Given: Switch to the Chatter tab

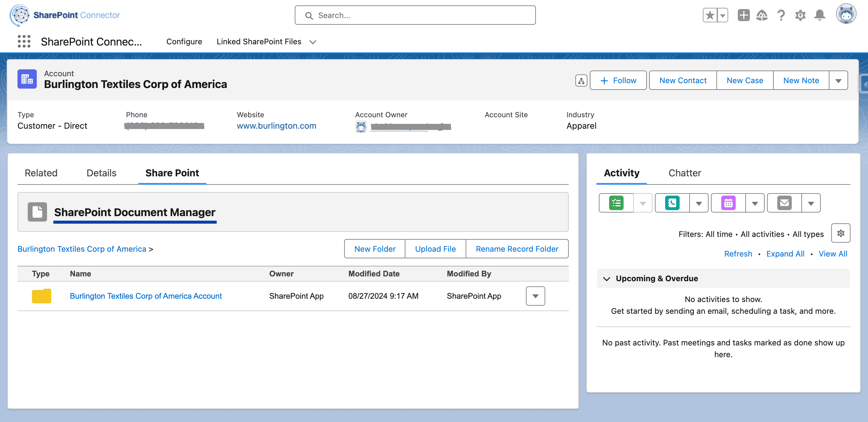Looking at the screenshot, I should [684, 173].
